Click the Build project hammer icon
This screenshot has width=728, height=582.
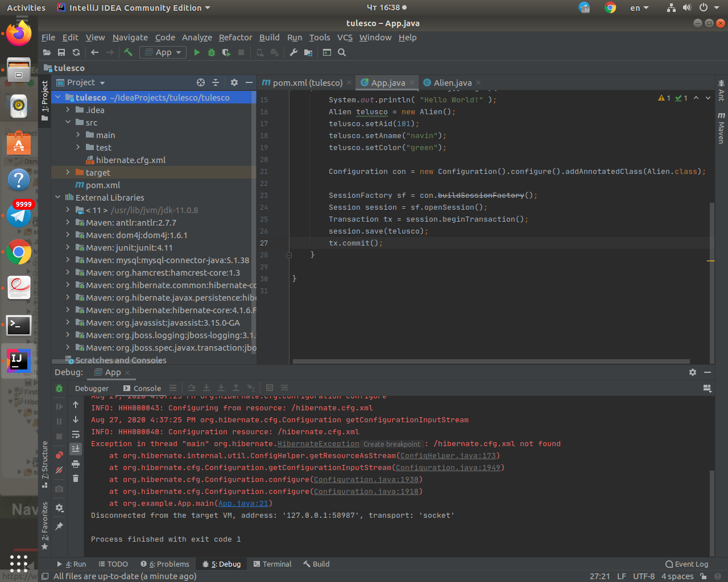coord(129,52)
